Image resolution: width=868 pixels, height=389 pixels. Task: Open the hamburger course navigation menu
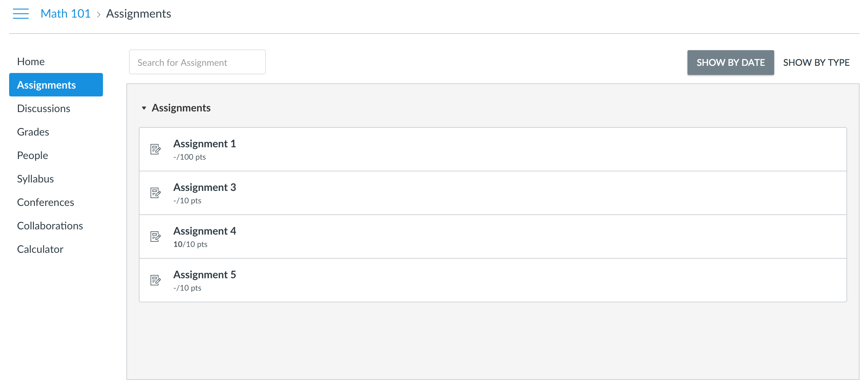click(21, 14)
